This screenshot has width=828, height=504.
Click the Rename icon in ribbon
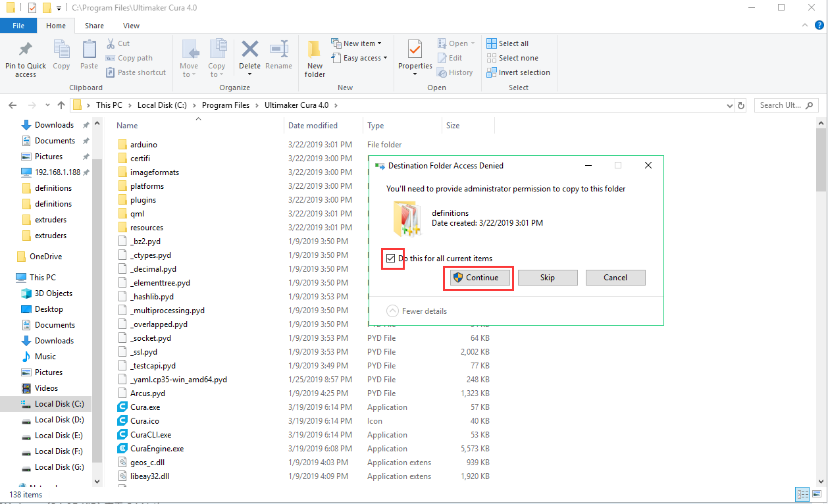coord(279,51)
